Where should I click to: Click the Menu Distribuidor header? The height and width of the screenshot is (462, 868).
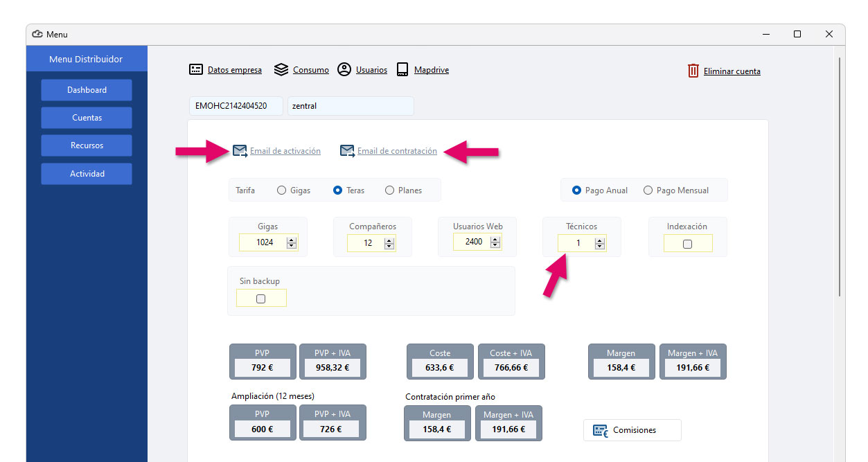click(87, 59)
